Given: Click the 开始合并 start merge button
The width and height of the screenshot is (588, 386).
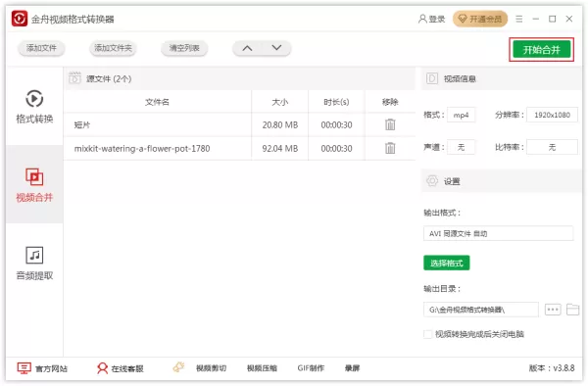Looking at the screenshot, I should click(541, 49).
